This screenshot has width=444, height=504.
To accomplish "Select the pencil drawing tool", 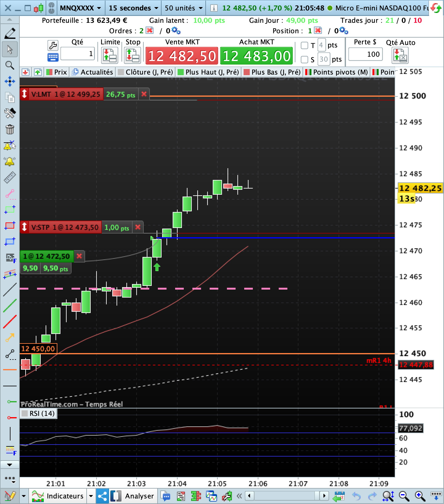I will tap(10, 33).
